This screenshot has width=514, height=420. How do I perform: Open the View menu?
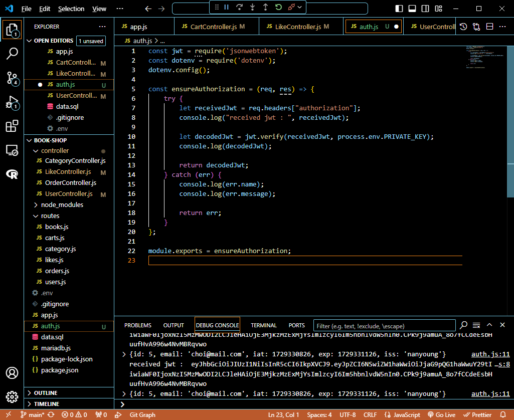[x=99, y=9]
